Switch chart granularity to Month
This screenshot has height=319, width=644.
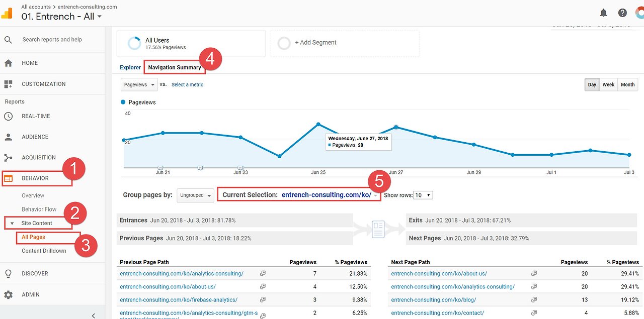coord(627,85)
